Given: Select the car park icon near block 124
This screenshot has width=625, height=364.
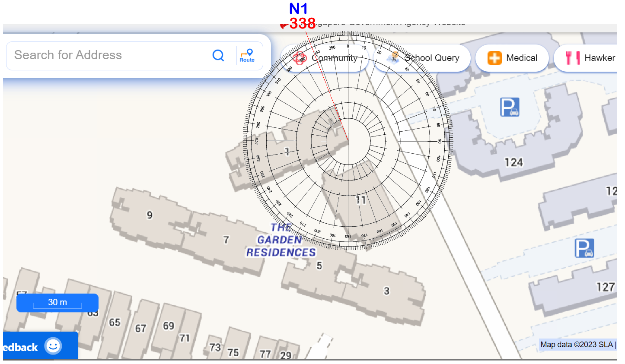Looking at the screenshot, I should pos(510,107).
